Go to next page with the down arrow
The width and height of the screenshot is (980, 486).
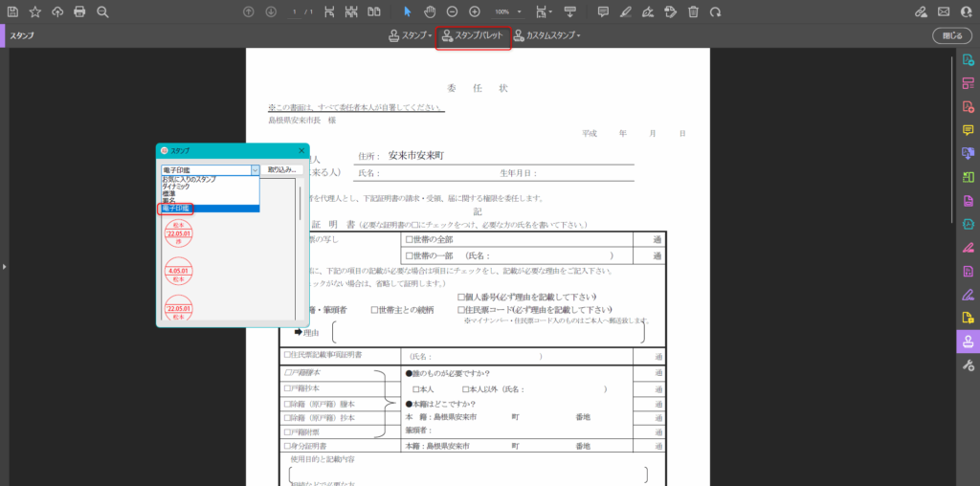271,11
